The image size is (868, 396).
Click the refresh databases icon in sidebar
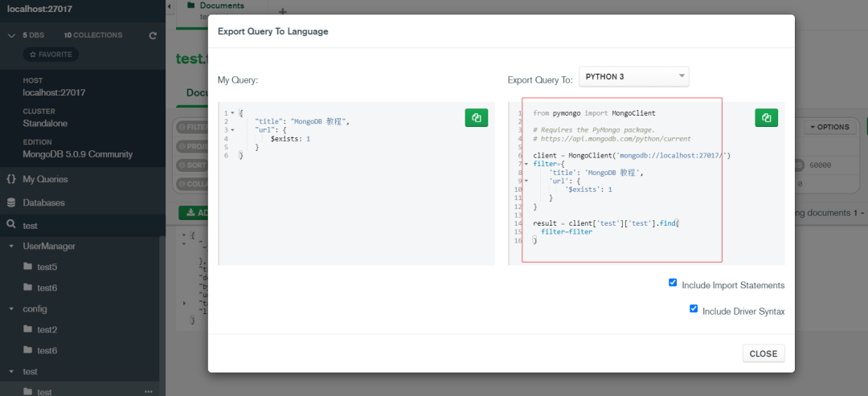(x=153, y=35)
